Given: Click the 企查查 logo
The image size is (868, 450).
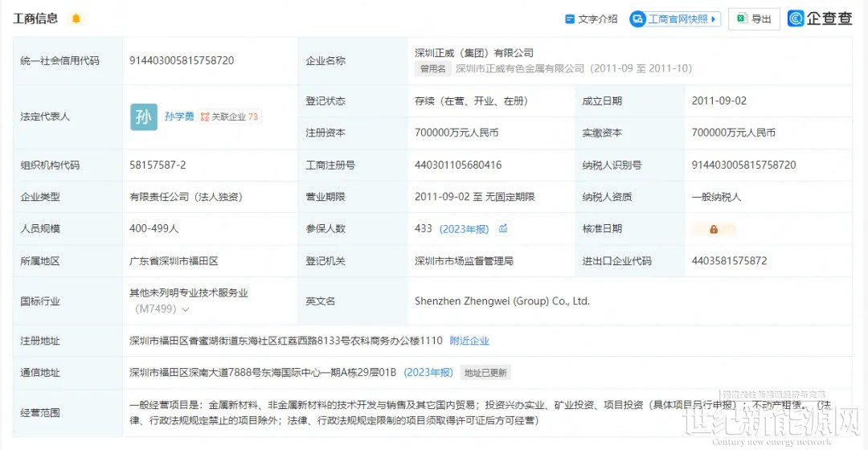Looking at the screenshot, I should (x=820, y=18).
